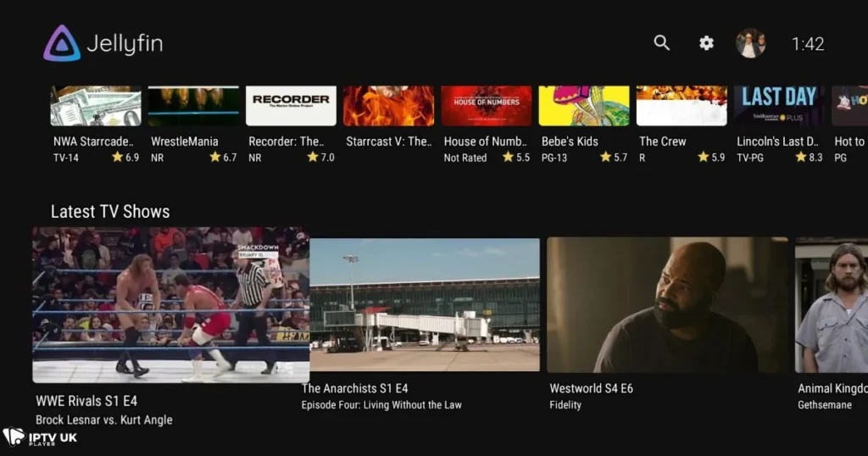
Task: Click 'Brock Lesnar vs. Kurt Angle' subtitle
Action: coord(104,420)
